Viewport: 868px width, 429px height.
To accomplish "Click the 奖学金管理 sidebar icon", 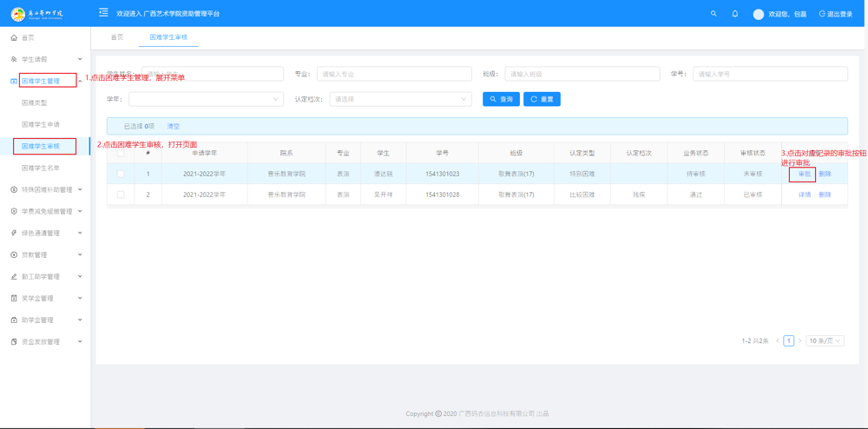I will click(x=14, y=298).
